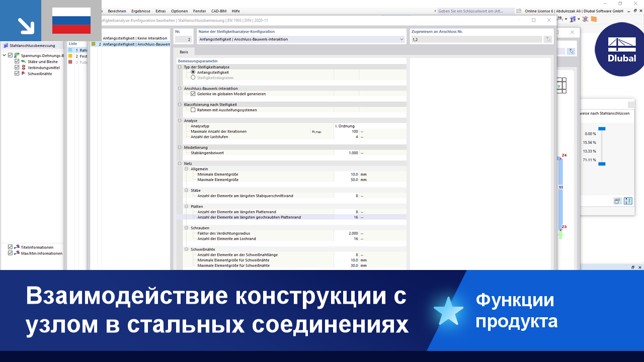Open the configuration name dropdown

401,39
